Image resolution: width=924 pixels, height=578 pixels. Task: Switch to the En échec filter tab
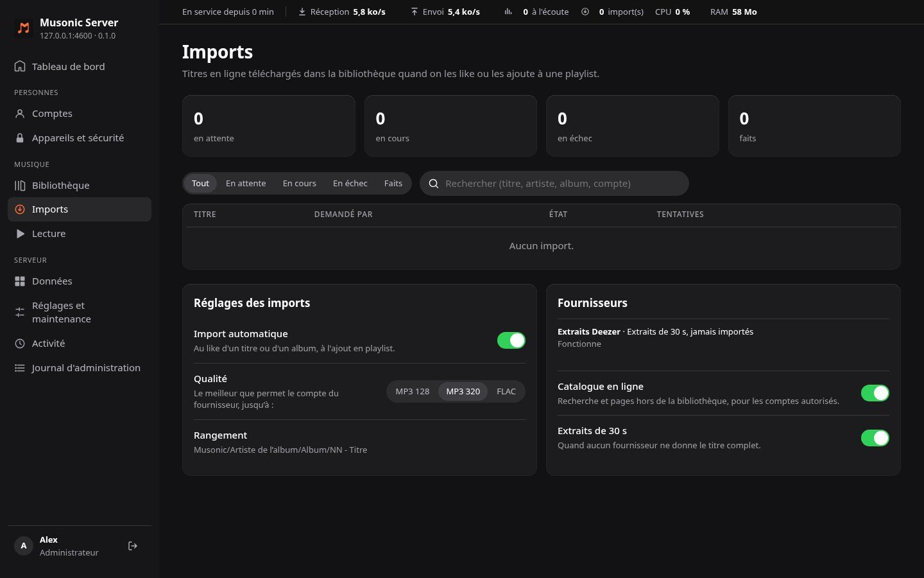tap(350, 184)
